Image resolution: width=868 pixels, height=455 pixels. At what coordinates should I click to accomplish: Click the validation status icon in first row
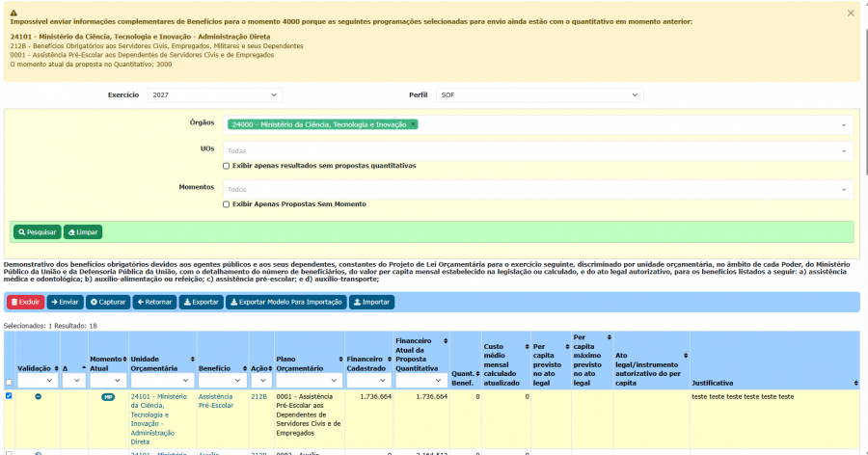(38, 396)
